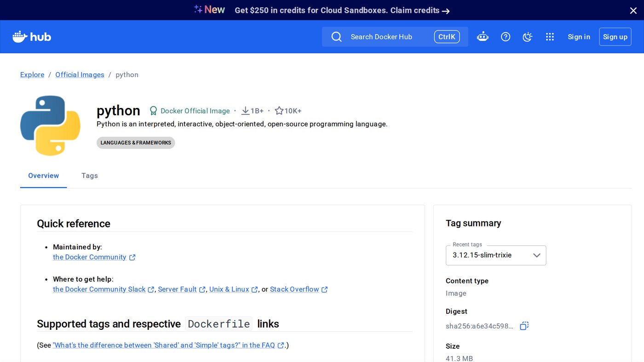The width and height of the screenshot is (644, 362).
Task: Click the Python logo image
Action: click(x=50, y=125)
